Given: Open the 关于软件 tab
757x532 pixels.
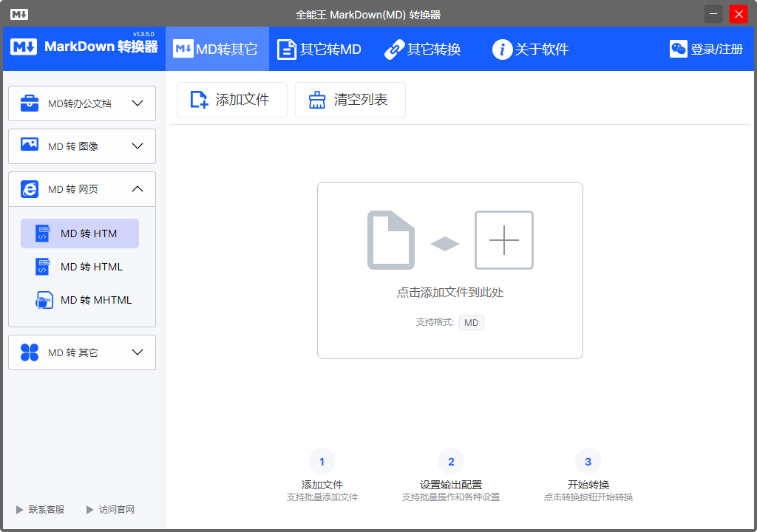Looking at the screenshot, I should [530, 49].
